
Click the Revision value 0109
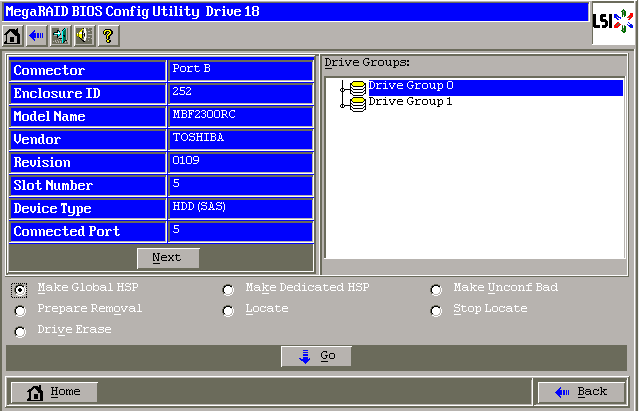pos(240,163)
